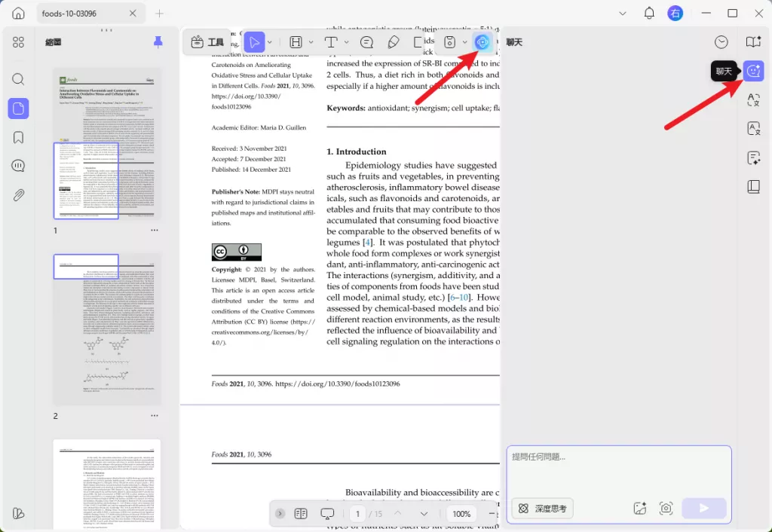This screenshot has height=532, width=772.
Task: Open chat history clock icon
Action: 721,42
